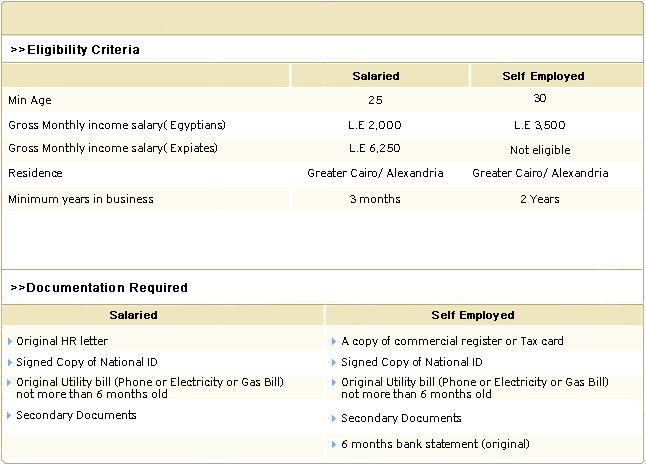Expand the Eligibility Criteria section heading
The height and width of the screenshot is (466, 646).
(x=75, y=50)
